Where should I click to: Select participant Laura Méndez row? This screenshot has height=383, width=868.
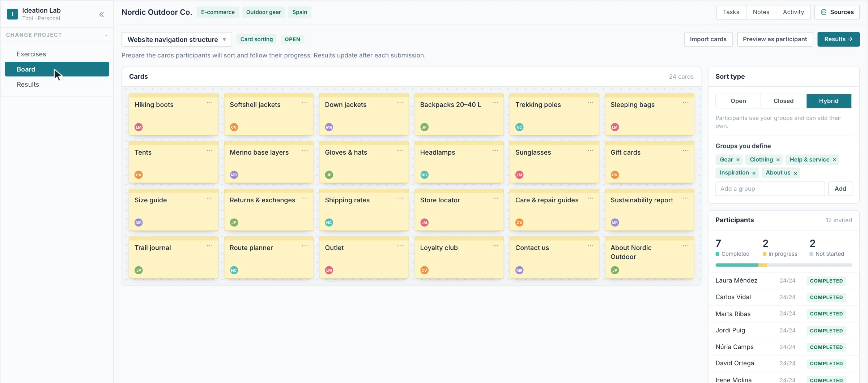tap(783, 281)
